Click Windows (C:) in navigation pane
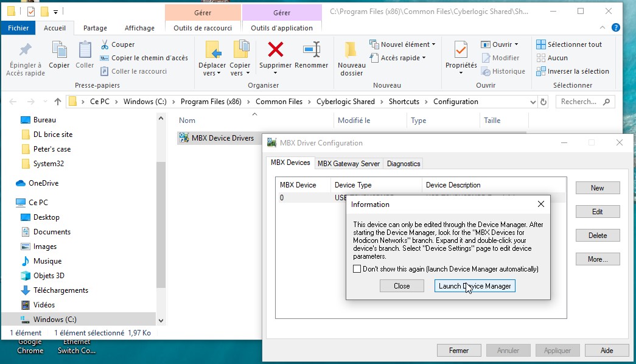Screen dimensions: 636x364 [x=55, y=320]
